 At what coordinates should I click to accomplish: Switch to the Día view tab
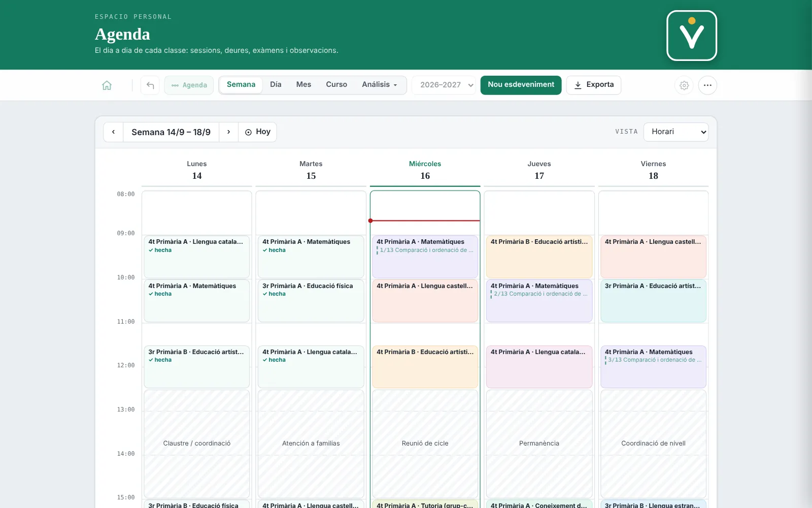(x=276, y=85)
